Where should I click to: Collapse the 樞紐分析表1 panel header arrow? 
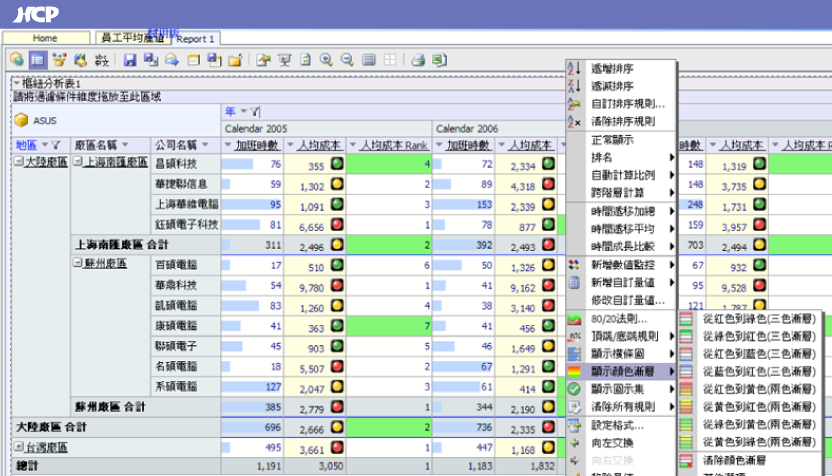tap(16, 83)
